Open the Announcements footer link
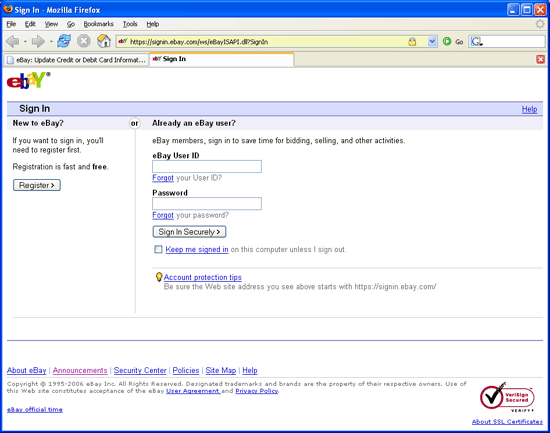The width and height of the screenshot is (550, 433). (x=80, y=370)
